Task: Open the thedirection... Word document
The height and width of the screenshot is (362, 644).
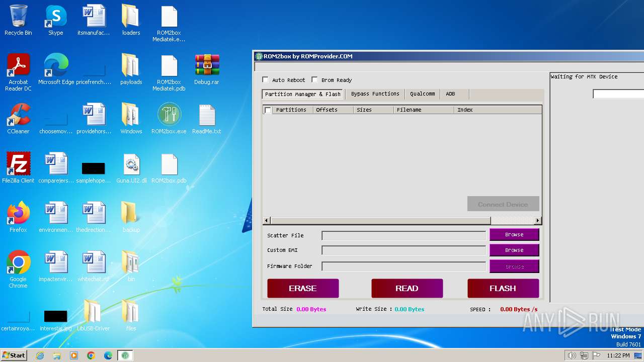Action: pos(94,217)
